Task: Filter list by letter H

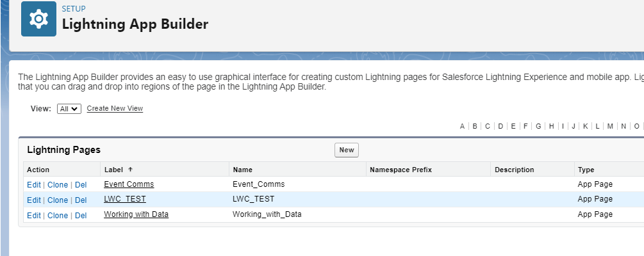Action: [x=551, y=126]
